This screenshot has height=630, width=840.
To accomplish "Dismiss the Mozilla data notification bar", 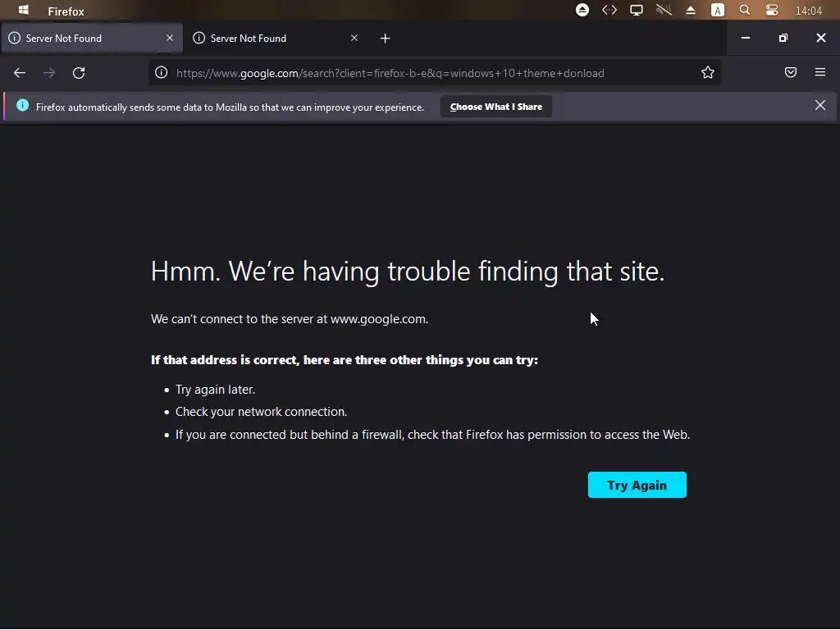I will pos(820,106).
